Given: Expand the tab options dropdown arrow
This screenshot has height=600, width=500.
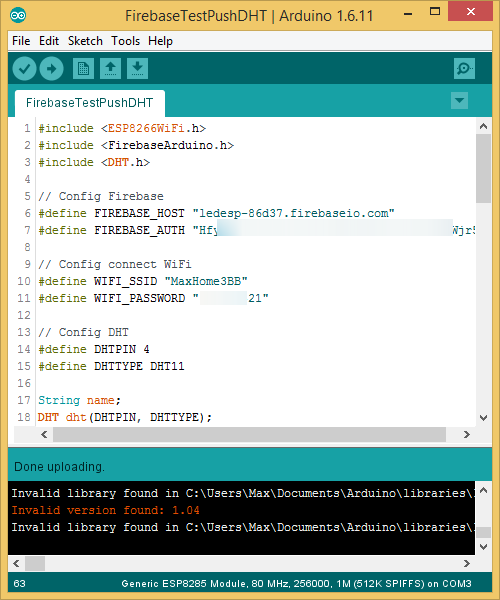Looking at the screenshot, I should [x=459, y=101].
